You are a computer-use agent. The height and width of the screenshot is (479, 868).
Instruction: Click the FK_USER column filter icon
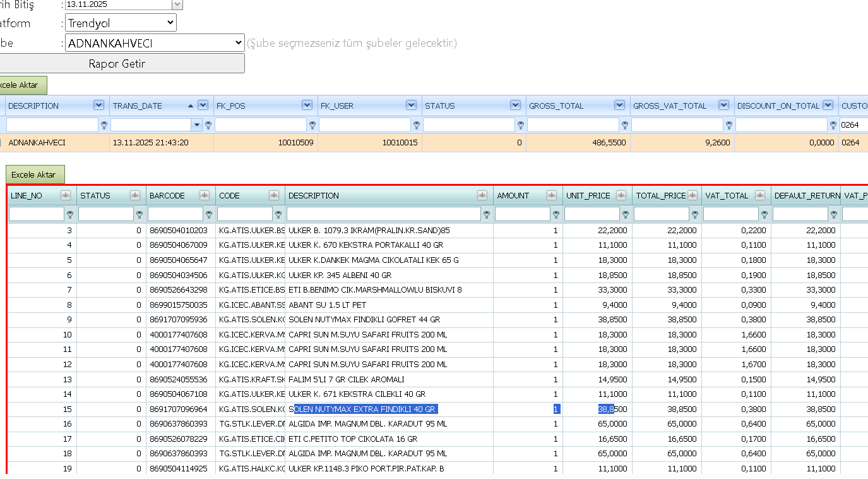(417, 125)
